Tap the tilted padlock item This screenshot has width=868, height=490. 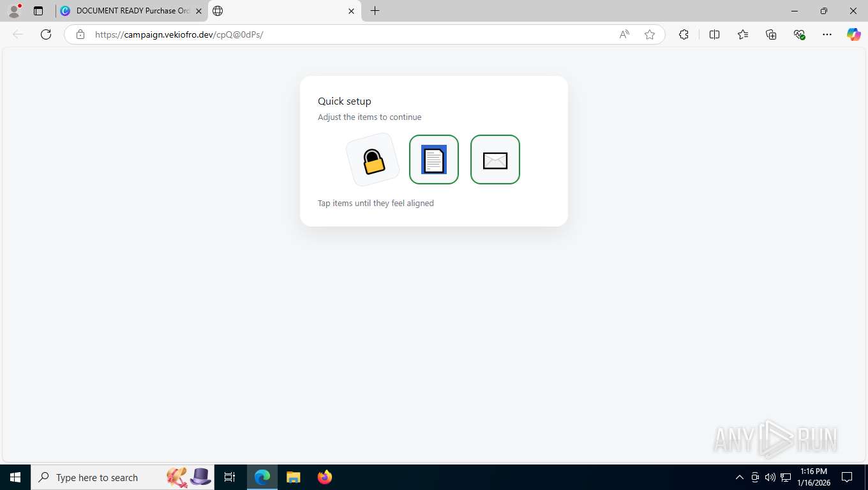(x=373, y=160)
